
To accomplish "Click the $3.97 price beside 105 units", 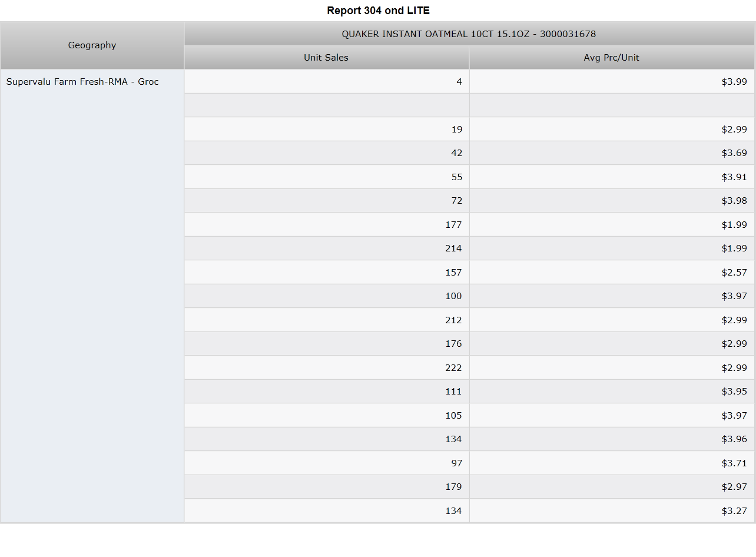I will pos(612,416).
